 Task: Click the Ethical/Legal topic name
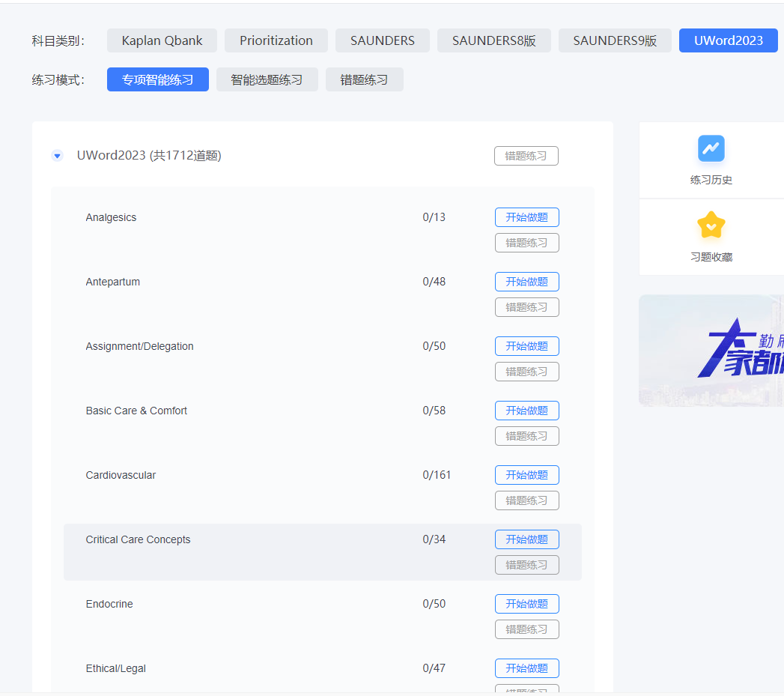pyautogui.click(x=116, y=668)
